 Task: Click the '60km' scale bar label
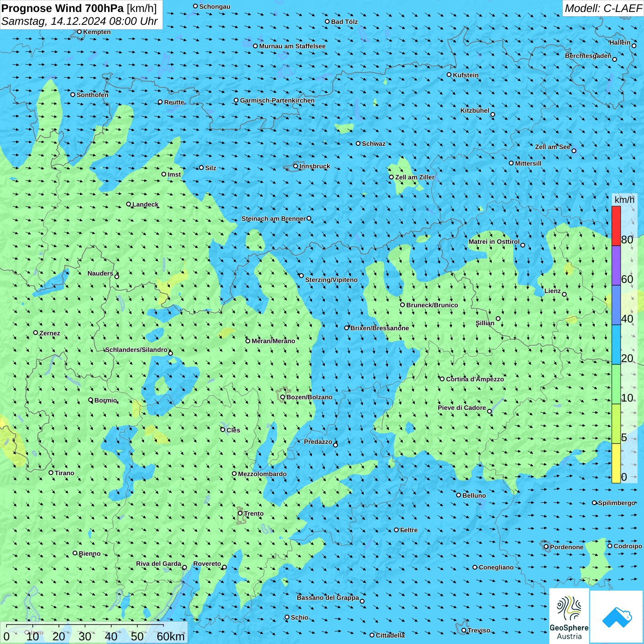point(171,636)
